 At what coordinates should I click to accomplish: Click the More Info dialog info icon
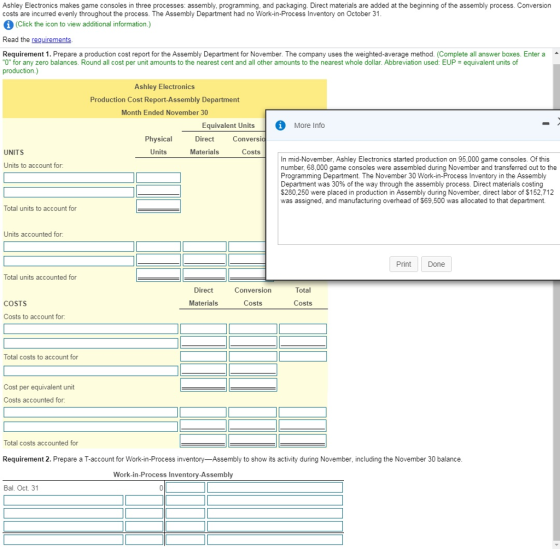(280, 125)
